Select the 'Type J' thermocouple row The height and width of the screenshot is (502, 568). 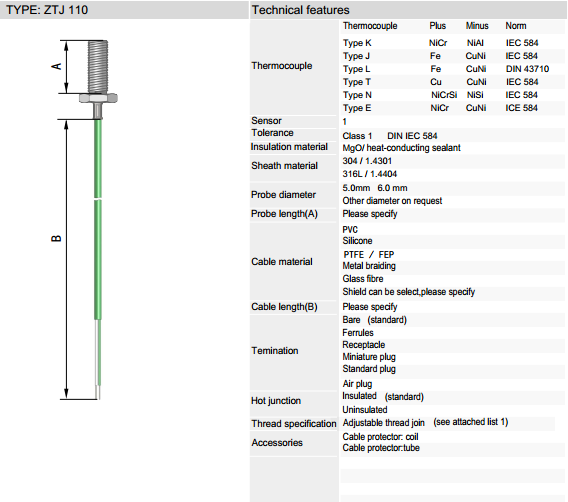[452, 56]
